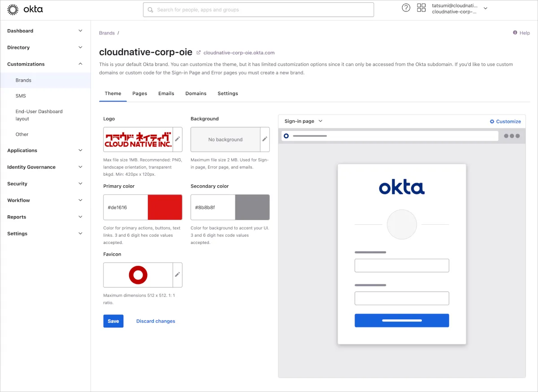The image size is (538, 392).
Task: Edit the logo with pencil icon
Action: pyautogui.click(x=178, y=139)
